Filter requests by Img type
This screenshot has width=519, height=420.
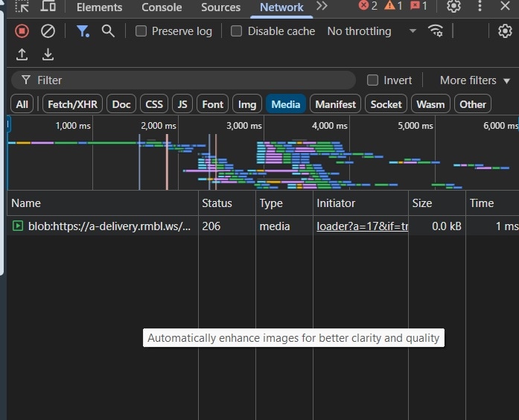pos(247,104)
